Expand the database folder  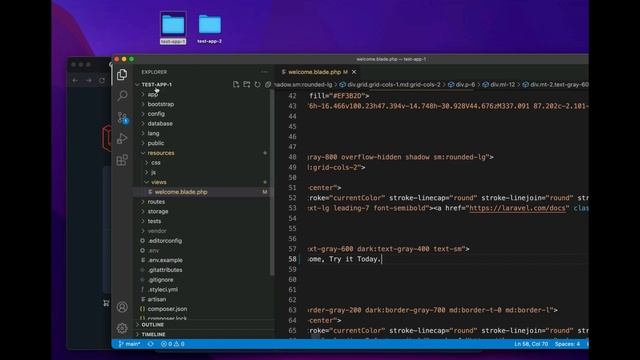[203, 124]
